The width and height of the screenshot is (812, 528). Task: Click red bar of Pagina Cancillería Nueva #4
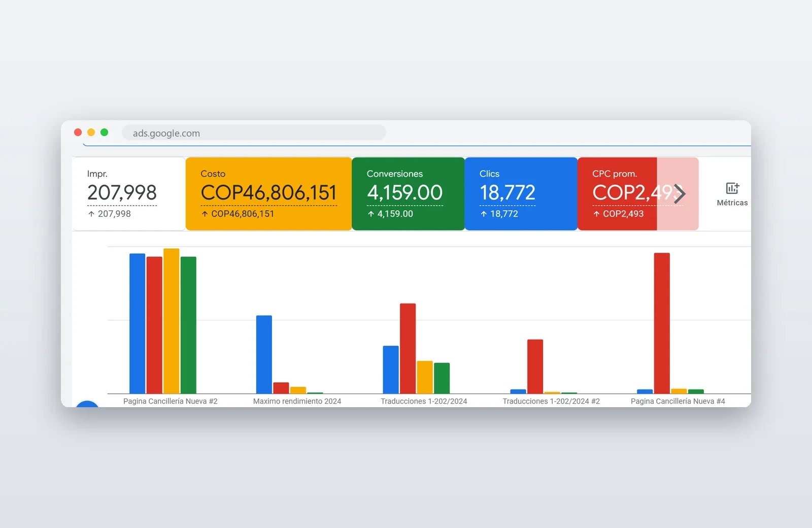[662, 323]
